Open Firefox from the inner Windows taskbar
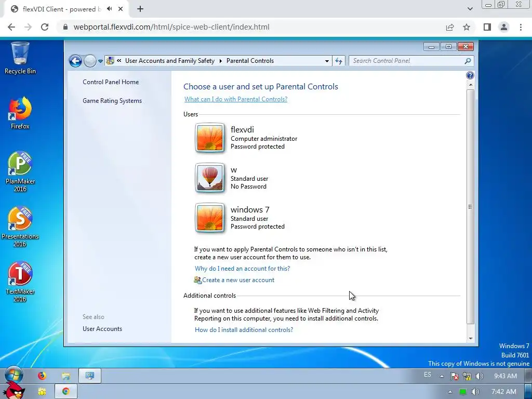The height and width of the screenshot is (399, 532). coord(42,376)
